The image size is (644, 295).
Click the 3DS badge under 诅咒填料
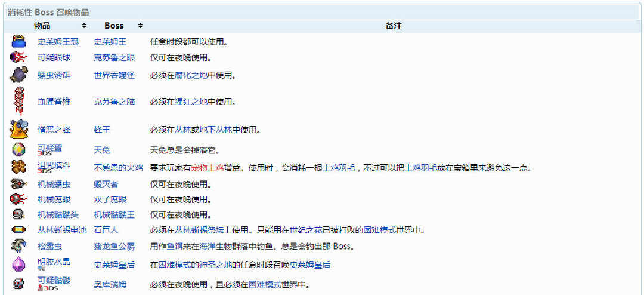coord(44,171)
